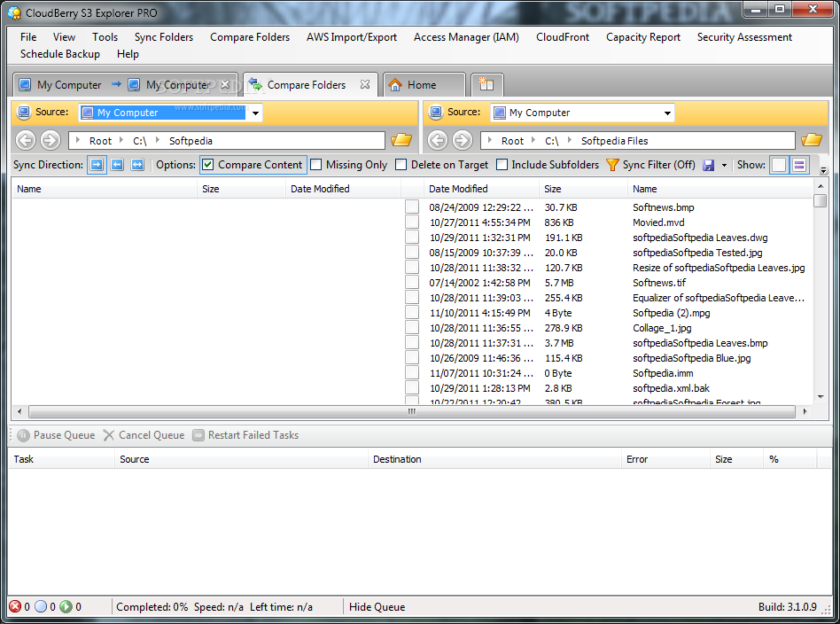Image resolution: width=840 pixels, height=624 pixels.
Task: Open right Source dropdown My Computer
Action: click(x=582, y=113)
